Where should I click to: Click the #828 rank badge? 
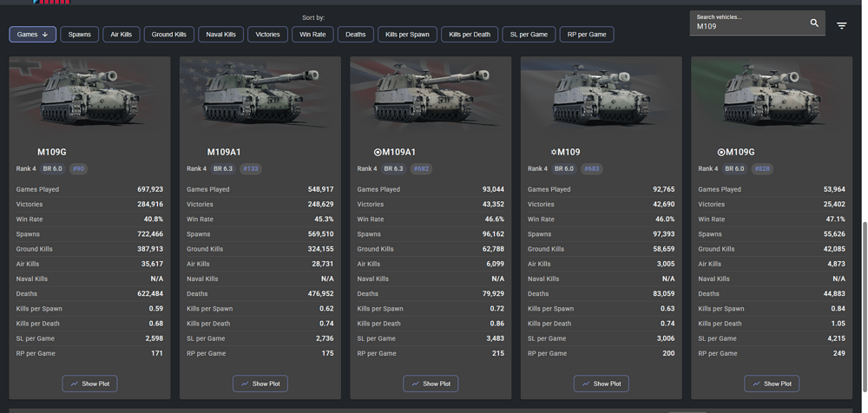[x=762, y=169]
